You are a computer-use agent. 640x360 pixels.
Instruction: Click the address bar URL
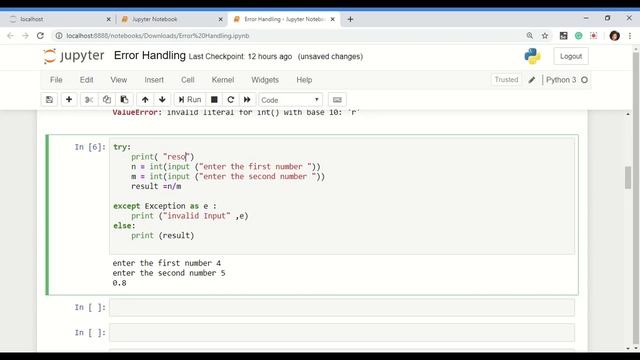click(158, 36)
